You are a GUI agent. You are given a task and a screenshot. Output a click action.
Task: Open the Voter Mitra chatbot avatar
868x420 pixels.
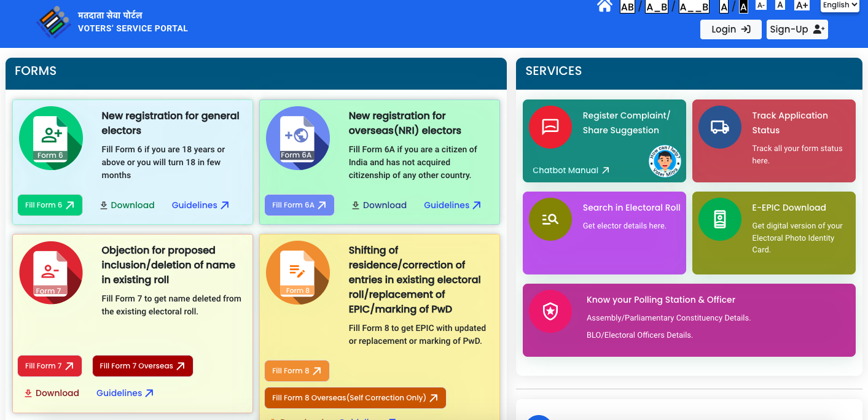(x=665, y=162)
